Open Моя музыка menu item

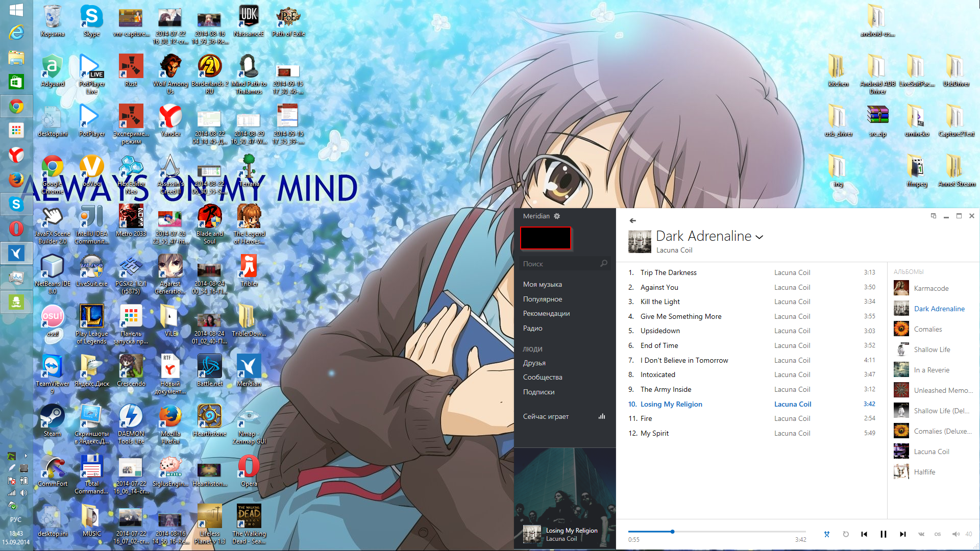click(x=542, y=285)
